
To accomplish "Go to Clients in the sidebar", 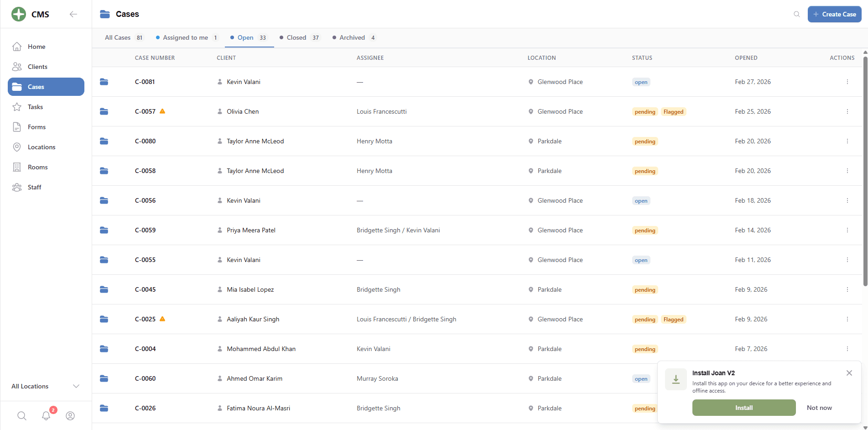I will pos(46,67).
